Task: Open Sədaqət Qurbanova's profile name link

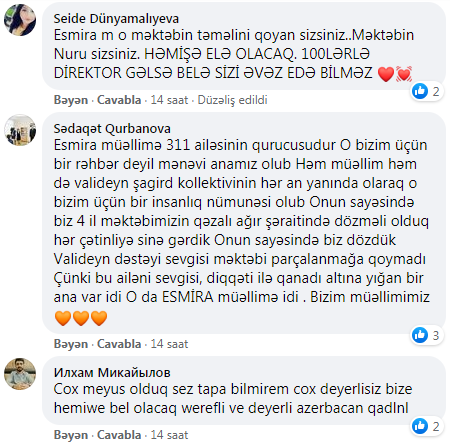Action: coord(112,129)
